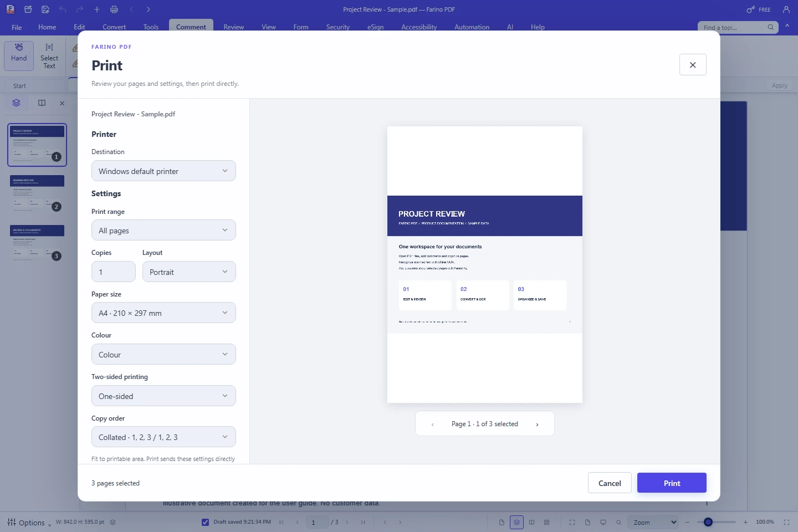Toggle the continuous scroll view button
The width and height of the screenshot is (798, 532).
pyautogui.click(x=516, y=522)
